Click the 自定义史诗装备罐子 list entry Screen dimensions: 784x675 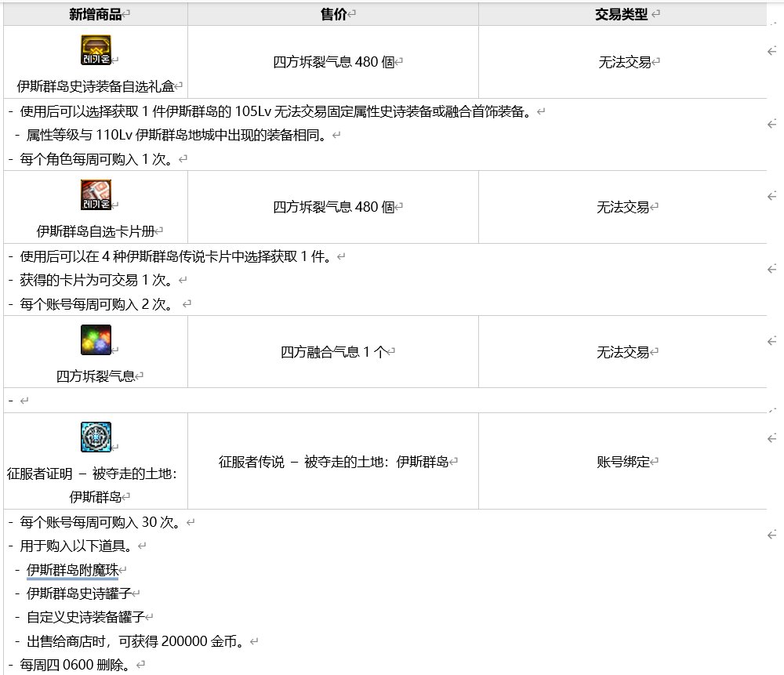click(x=82, y=617)
